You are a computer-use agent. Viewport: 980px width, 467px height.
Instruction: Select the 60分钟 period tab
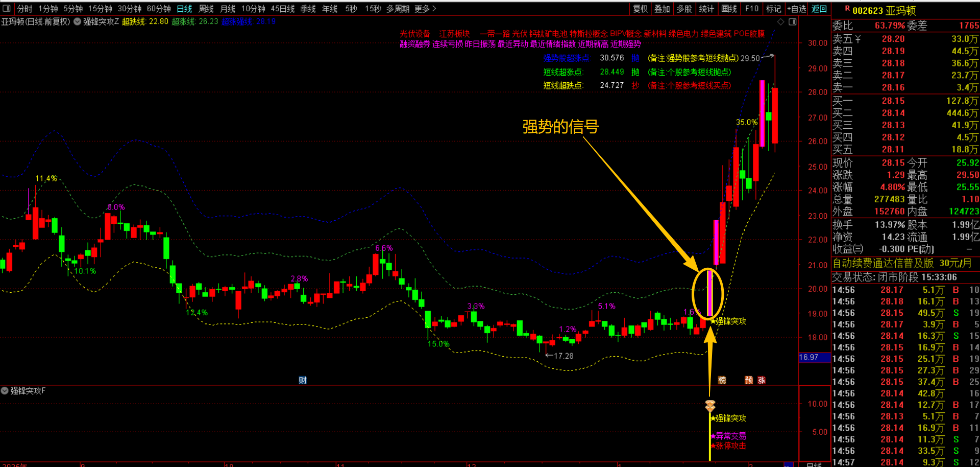pos(159,9)
